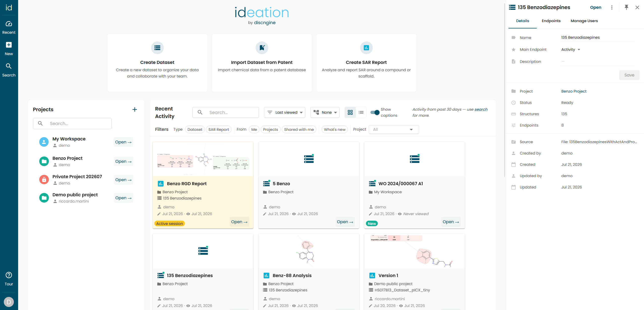
Task: Close the 135 Benzodiazepines details panel
Action: tap(637, 8)
